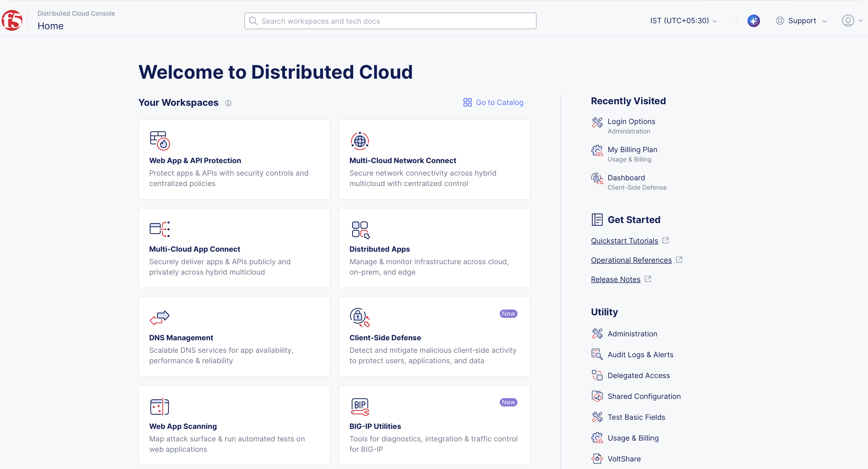Click the Administration wrench icon in Utility
This screenshot has height=469, width=868.
(x=597, y=334)
